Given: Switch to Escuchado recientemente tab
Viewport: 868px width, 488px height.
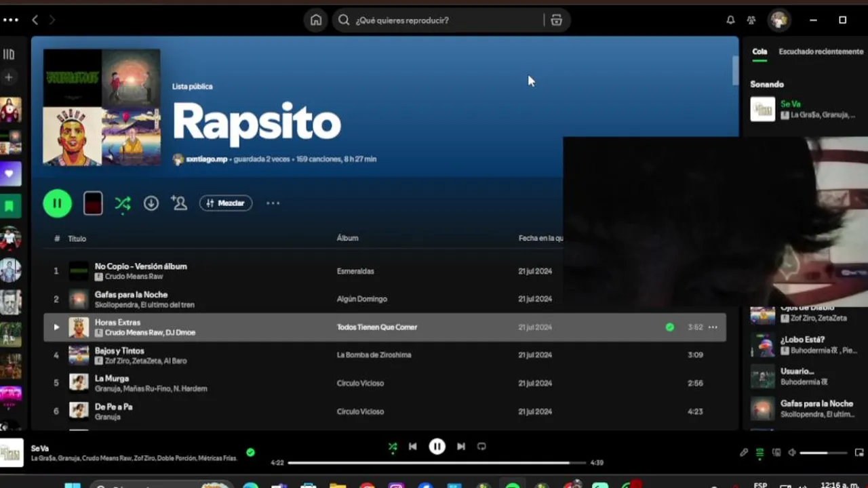Looking at the screenshot, I should click(821, 52).
